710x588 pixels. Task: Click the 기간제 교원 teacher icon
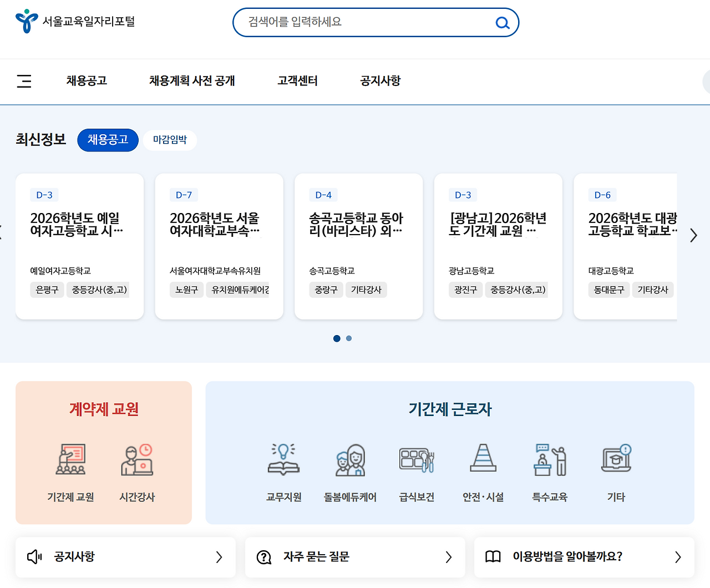[70, 459]
